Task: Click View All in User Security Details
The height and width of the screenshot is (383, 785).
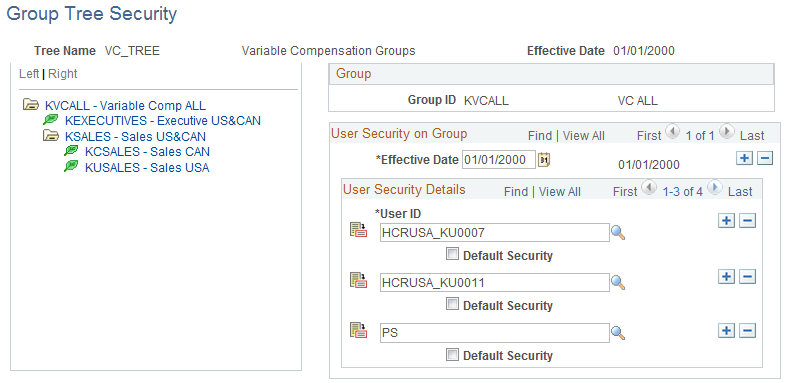Action: tap(560, 192)
